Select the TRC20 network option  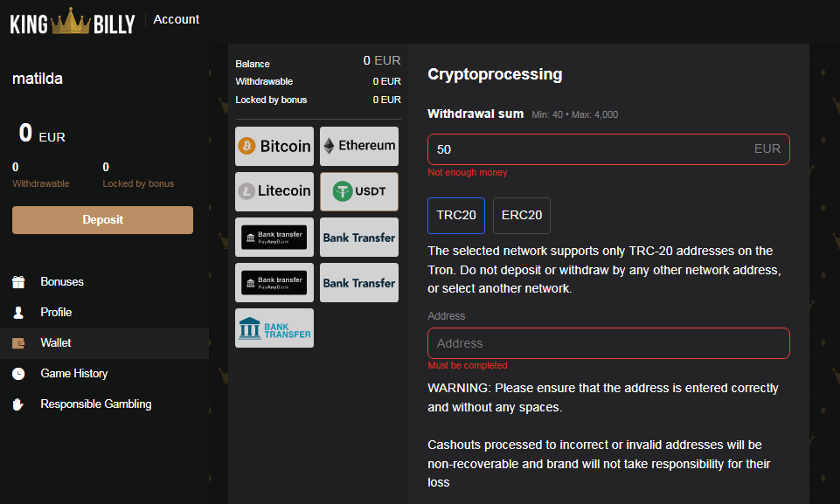point(455,216)
